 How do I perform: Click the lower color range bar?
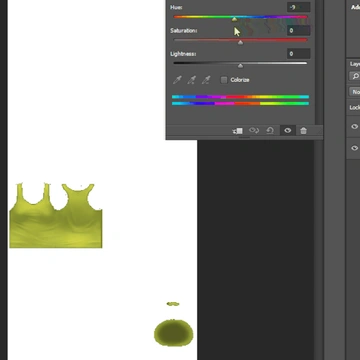tap(240, 104)
